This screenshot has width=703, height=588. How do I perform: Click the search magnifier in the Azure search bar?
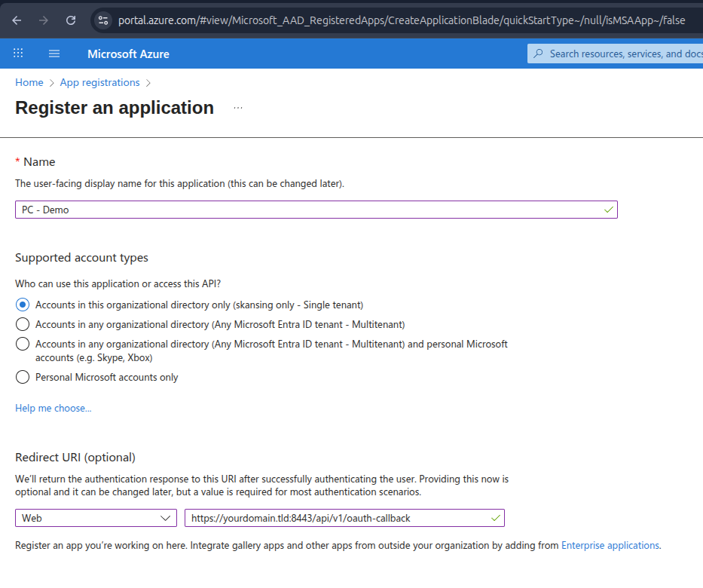point(537,54)
